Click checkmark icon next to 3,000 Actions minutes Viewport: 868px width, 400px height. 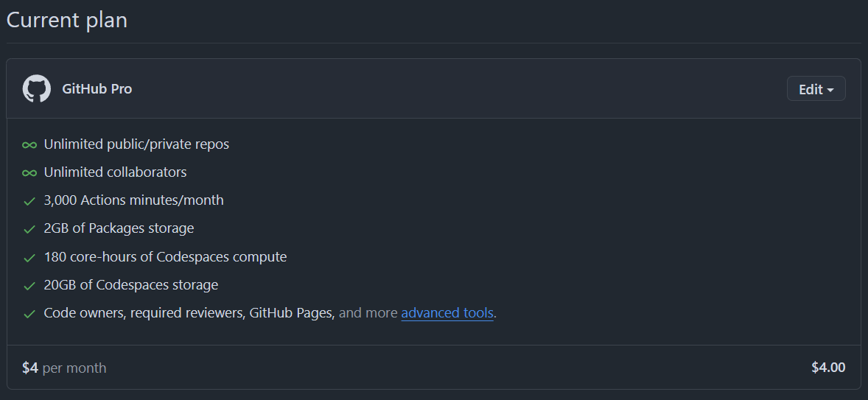29,201
